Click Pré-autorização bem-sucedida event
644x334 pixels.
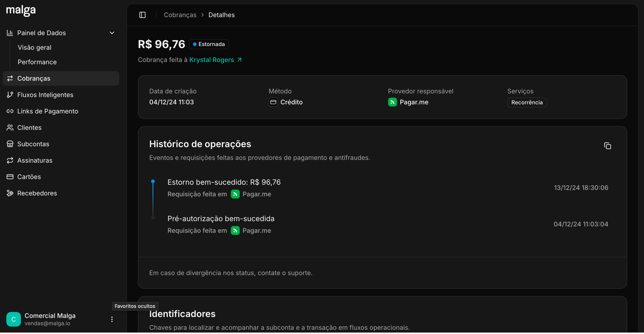[221, 219]
